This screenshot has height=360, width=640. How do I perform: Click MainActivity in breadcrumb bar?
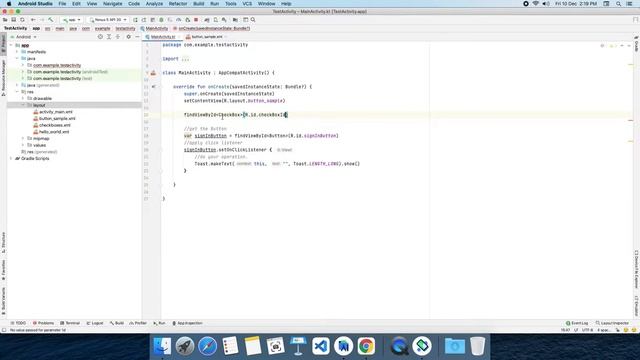pyautogui.click(x=154, y=29)
